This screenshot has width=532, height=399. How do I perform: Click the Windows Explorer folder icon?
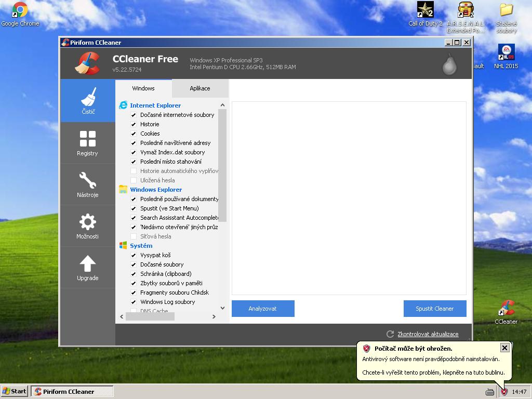tap(123, 189)
